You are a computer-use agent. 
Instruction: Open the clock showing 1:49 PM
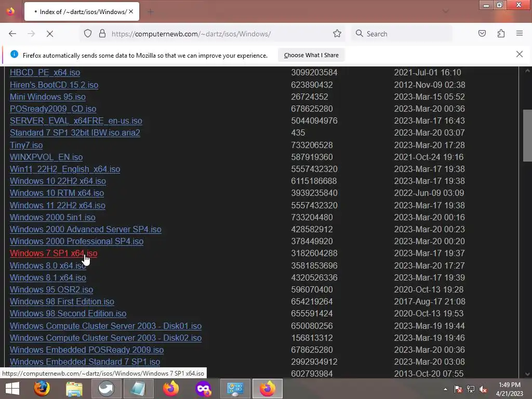tap(510, 389)
